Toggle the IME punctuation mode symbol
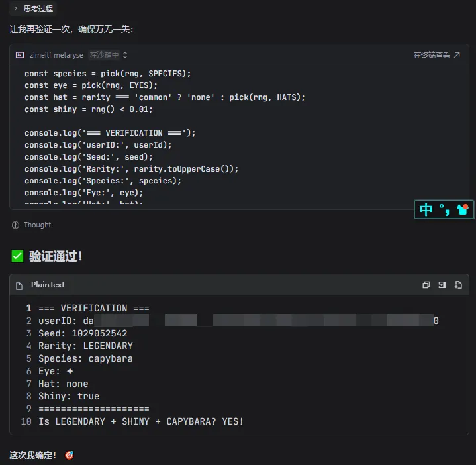 coord(444,210)
